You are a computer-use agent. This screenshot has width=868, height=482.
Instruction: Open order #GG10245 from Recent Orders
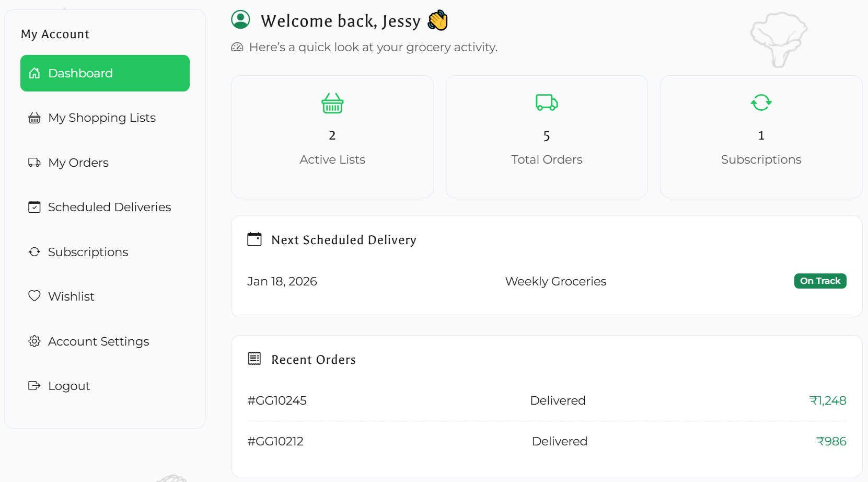(x=277, y=400)
